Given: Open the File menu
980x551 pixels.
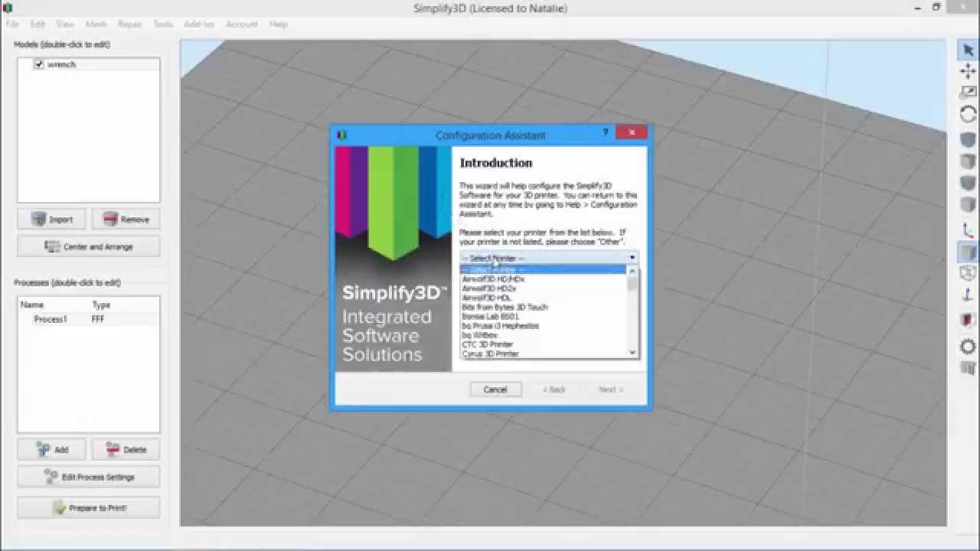Looking at the screenshot, I should coord(12,24).
